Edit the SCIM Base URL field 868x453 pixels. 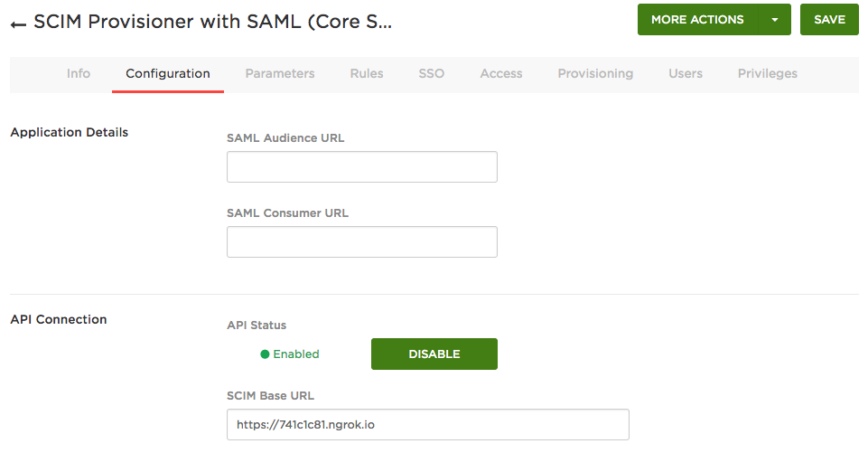428,425
